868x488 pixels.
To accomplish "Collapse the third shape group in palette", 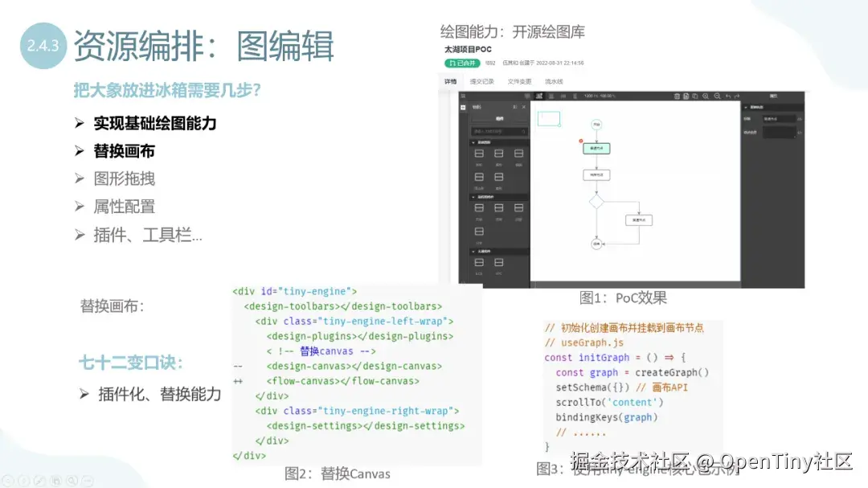I will click(473, 251).
